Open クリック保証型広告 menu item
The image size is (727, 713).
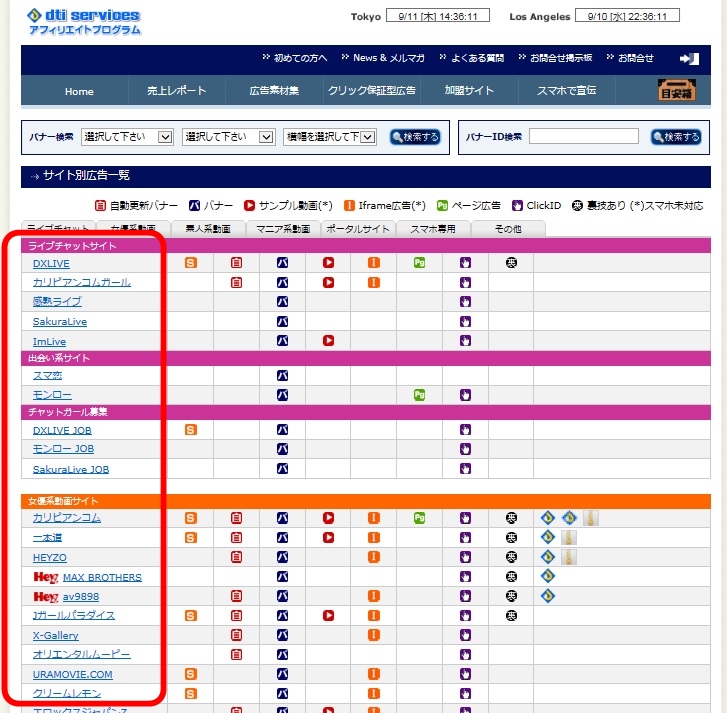click(x=372, y=90)
